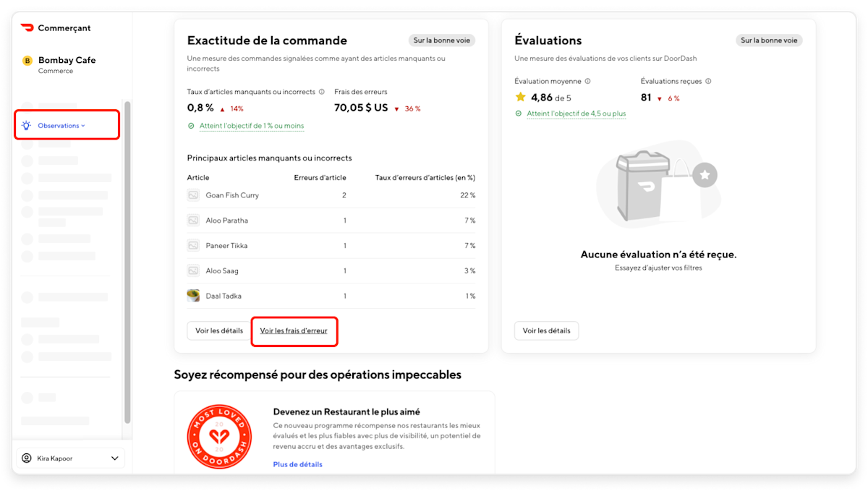Click the Goan Fish Curry item name
The height and width of the screenshot is (496, 868).
tap(232, 195)
